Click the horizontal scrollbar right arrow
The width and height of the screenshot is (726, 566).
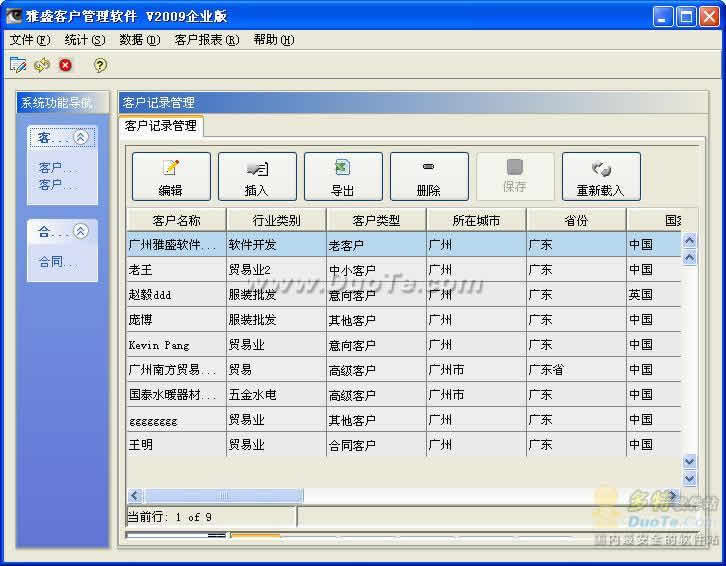pyautogui.click(x=672, y=496)
